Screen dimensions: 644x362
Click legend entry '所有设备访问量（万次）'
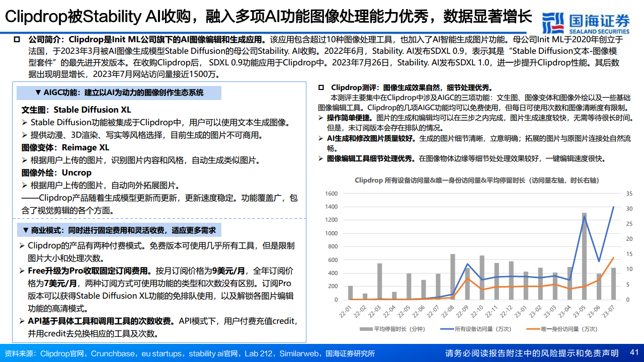475,329
